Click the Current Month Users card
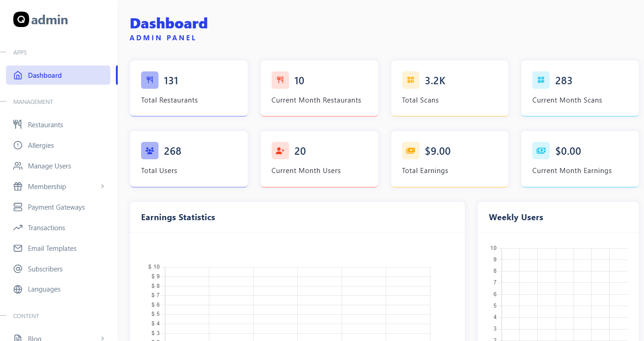This screenshot has height=341, width=644. coord(319,159)
